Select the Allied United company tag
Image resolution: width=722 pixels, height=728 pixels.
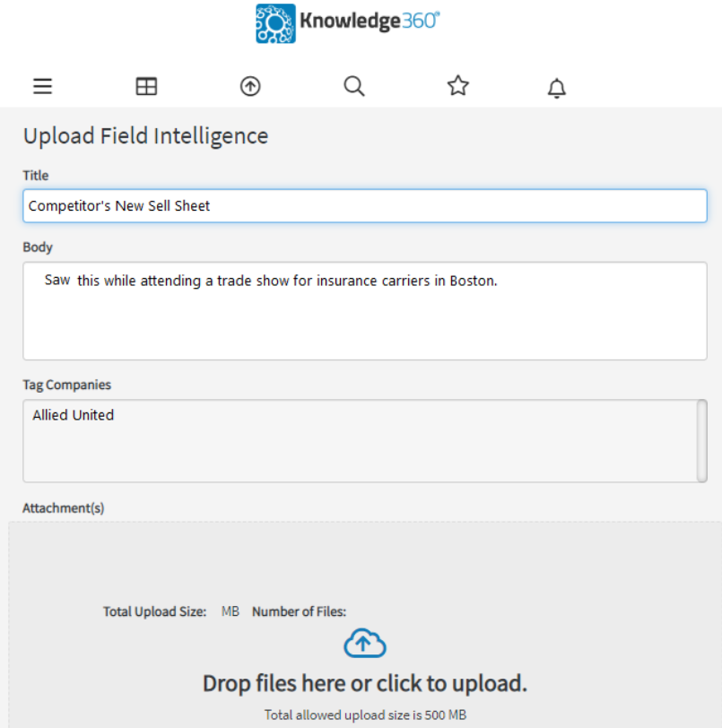click(x=73, y=415)
